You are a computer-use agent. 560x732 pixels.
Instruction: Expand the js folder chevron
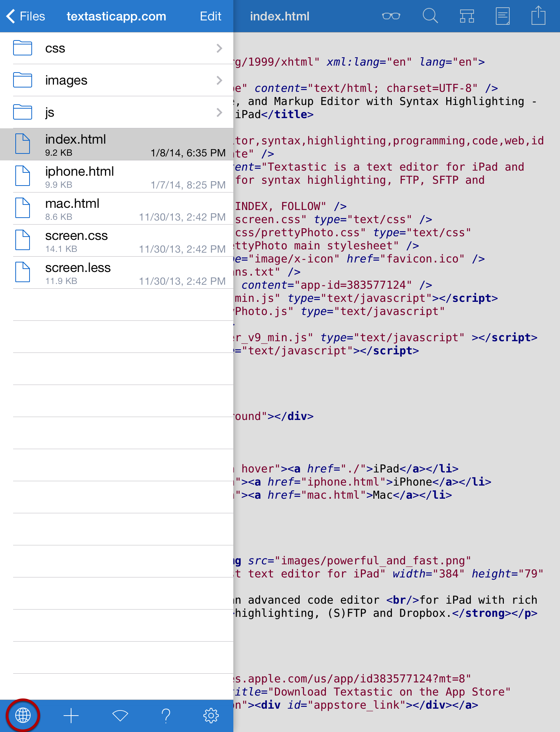click(x=219, y=112)
